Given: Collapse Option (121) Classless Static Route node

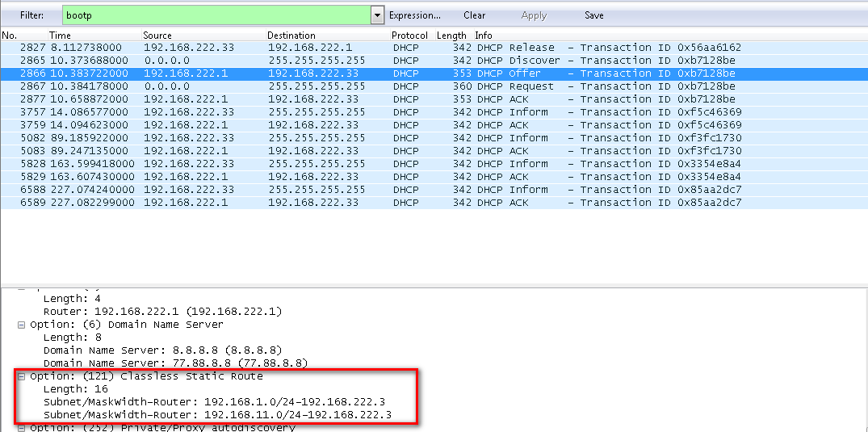Looking at the screenshot, I should 22,376.
